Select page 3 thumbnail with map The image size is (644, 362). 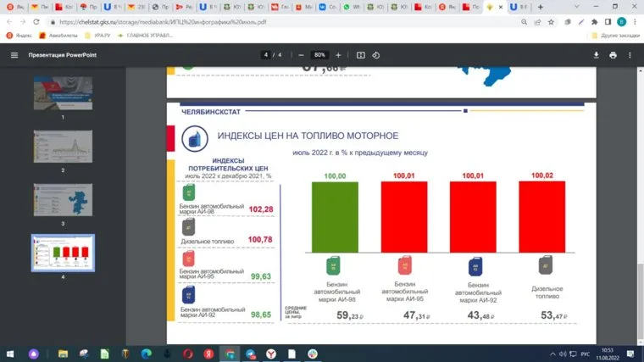click(63, 200)
